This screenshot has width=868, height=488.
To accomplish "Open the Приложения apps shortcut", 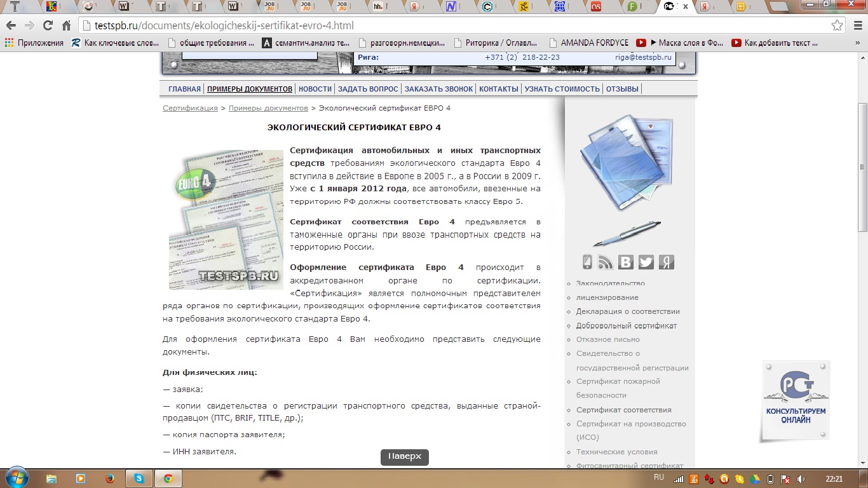I will click(x=34, y=43).
